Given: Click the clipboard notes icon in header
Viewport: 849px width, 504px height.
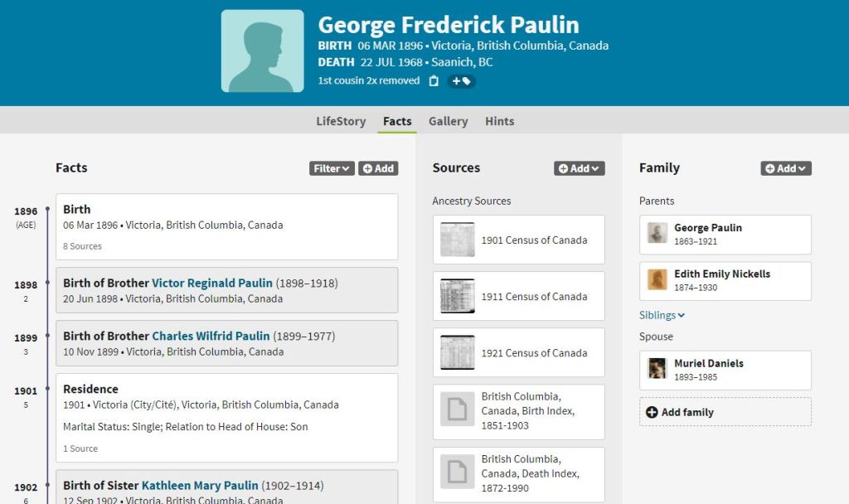Looking at the screenshot, I should [x=434, y=81].
